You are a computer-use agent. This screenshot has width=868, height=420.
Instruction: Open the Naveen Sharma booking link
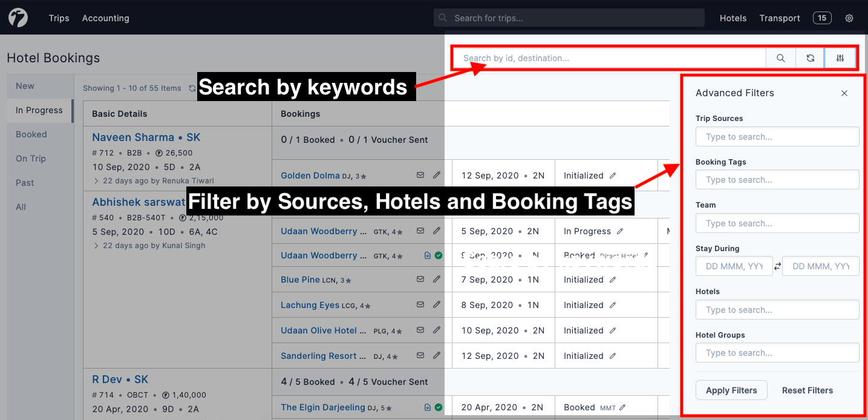click(x=132, y=137)
